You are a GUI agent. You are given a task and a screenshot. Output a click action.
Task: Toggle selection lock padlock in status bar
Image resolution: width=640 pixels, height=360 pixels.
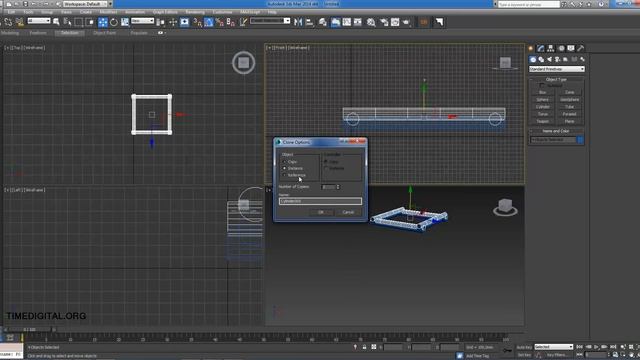pos(364,347)
